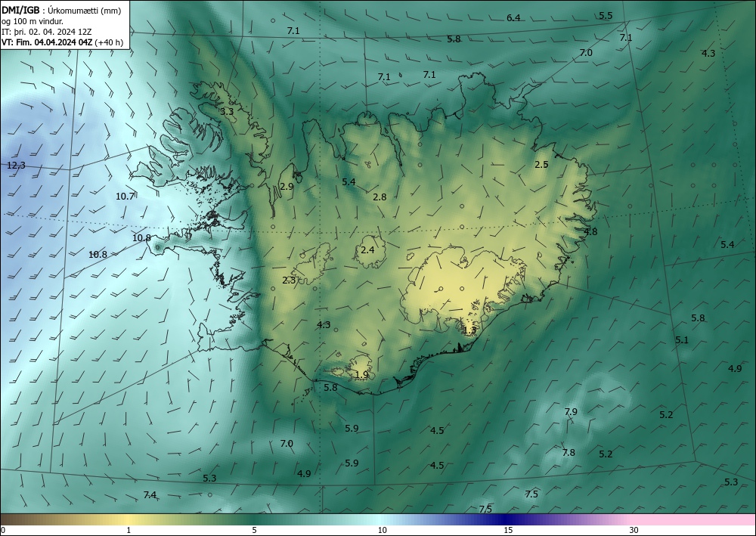The width and height of the screenshot is (756, 536).
Task: Click the 12.3 value label over the sea
Action: [16, 166]
